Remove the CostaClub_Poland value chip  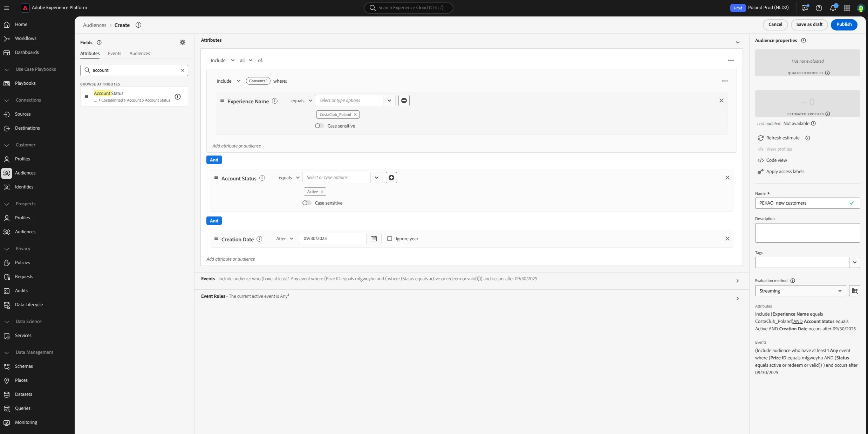[355, 115]
